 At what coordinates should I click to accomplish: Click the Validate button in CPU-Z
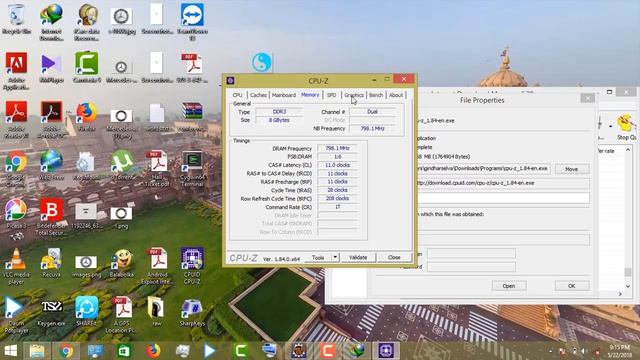click(x=358, y=258)
